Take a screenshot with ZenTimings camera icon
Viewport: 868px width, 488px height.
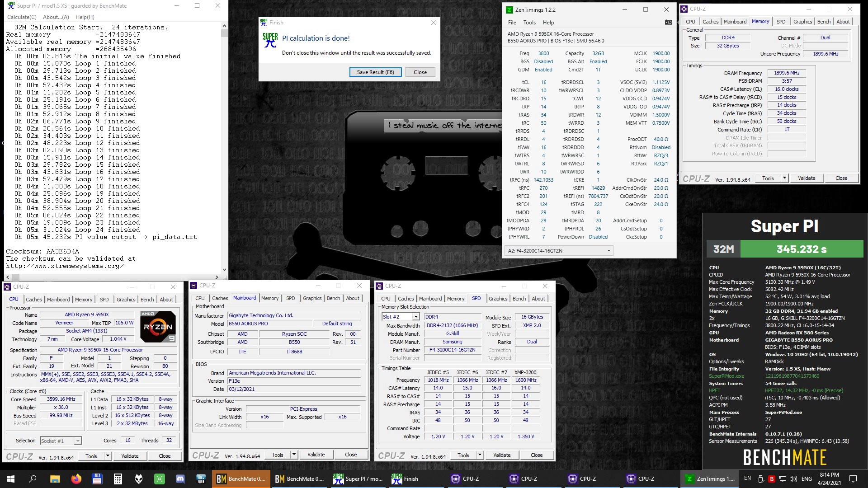point(669,22)
